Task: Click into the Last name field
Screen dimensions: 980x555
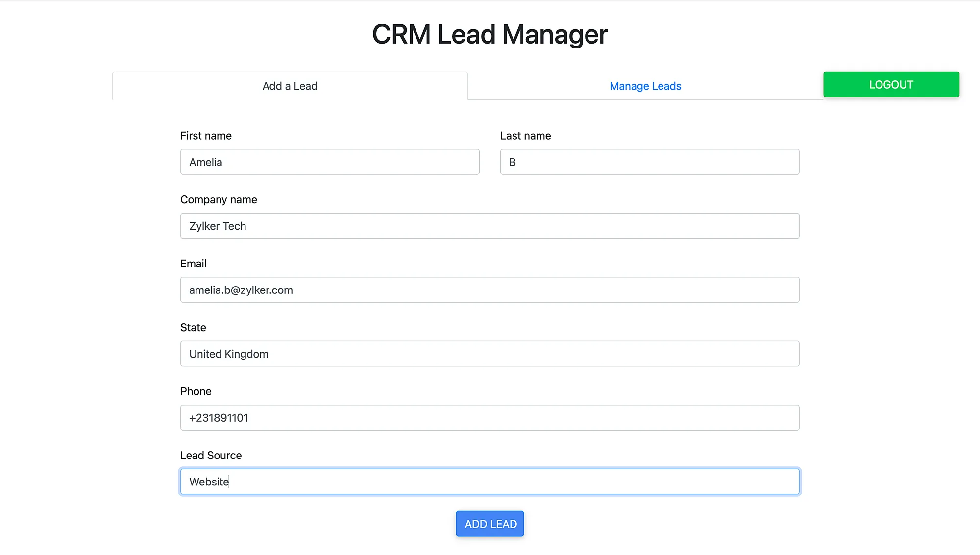Action: click(649, 162)
